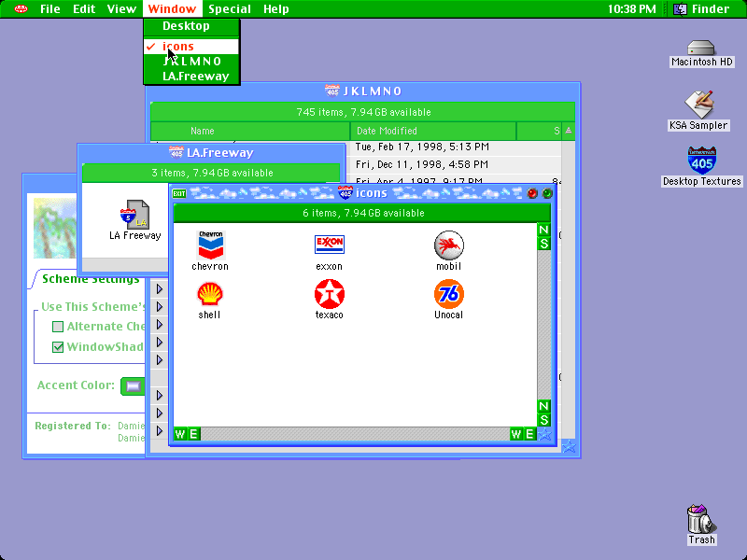Toggle the sort order button in JKLMNO header
Viewport: 747px width, 560px height.
[569, 131]
